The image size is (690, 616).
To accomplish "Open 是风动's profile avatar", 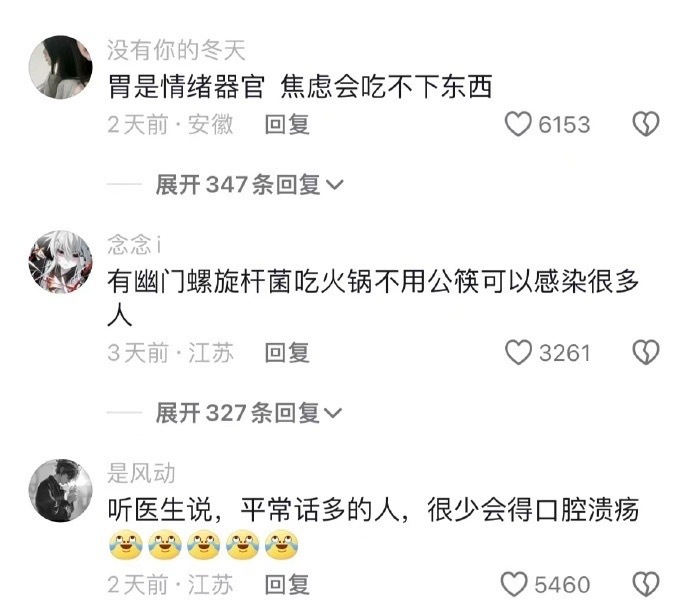I will pyautogui.click(x=61, y=491).
